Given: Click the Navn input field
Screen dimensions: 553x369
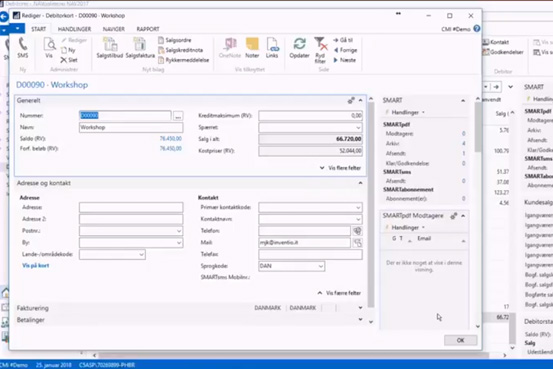Looking at the screenshot, I should point(131,127).
